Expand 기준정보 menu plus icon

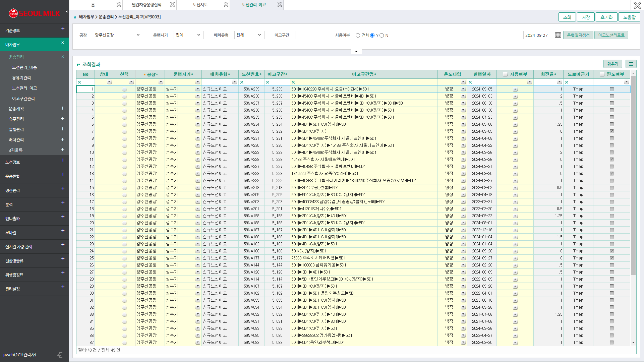pos(63,28)
